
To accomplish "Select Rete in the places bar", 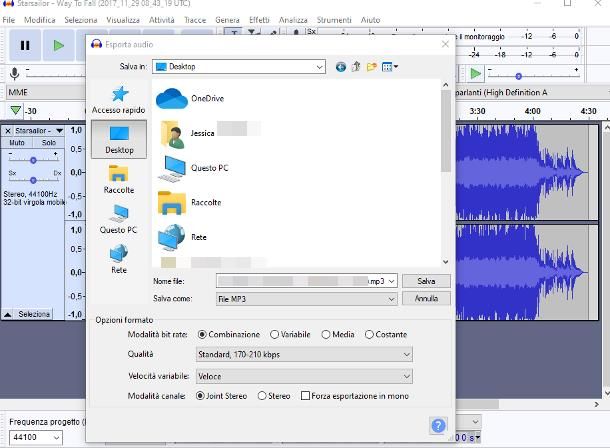I will [119, 259].
